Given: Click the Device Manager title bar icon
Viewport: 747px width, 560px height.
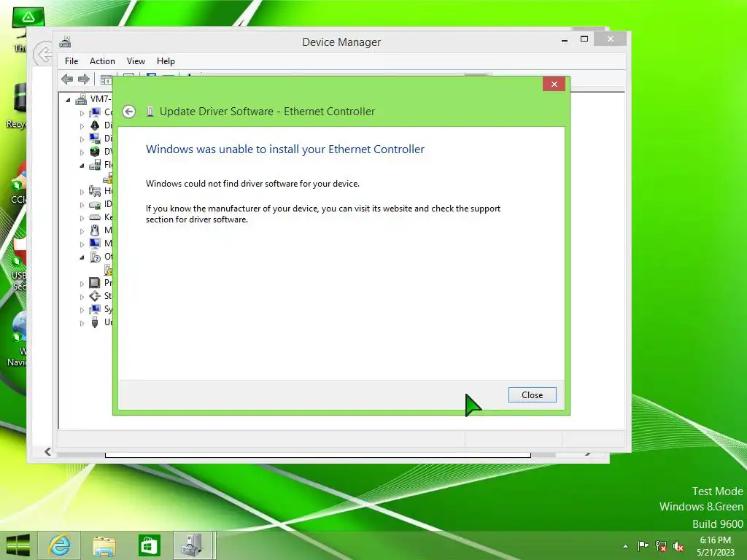Looking at the screenshot, I should [65, 42].
